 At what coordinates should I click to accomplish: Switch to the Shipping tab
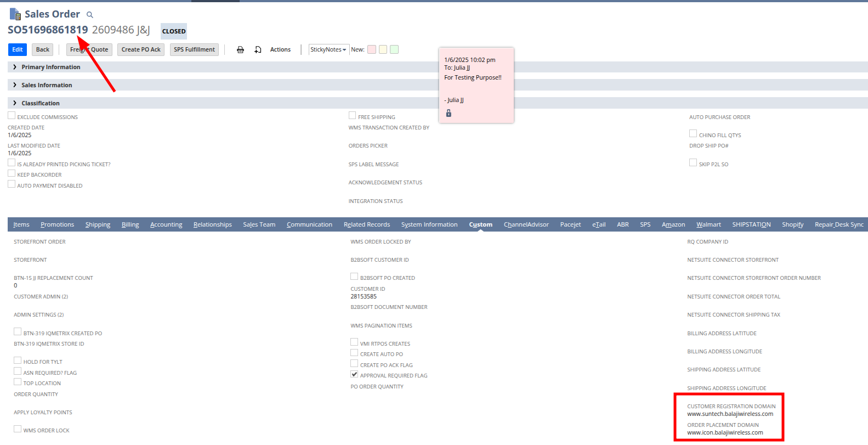click(x=98, y=224)
